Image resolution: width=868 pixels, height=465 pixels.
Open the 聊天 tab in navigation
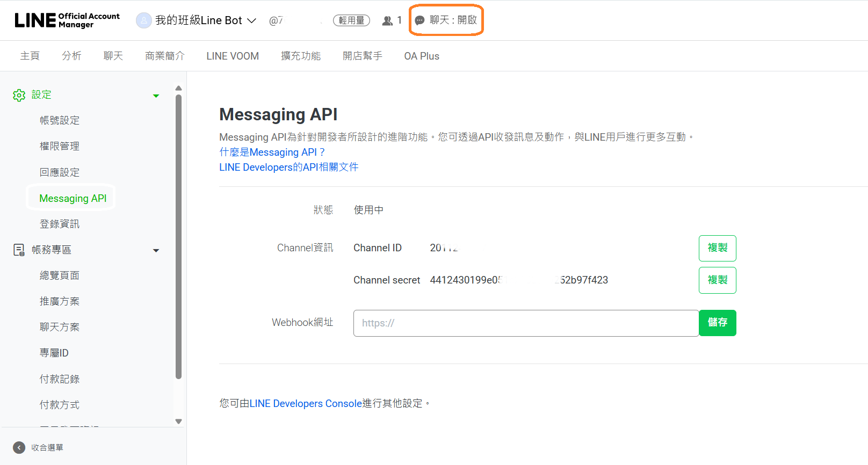tap(113, 56)
